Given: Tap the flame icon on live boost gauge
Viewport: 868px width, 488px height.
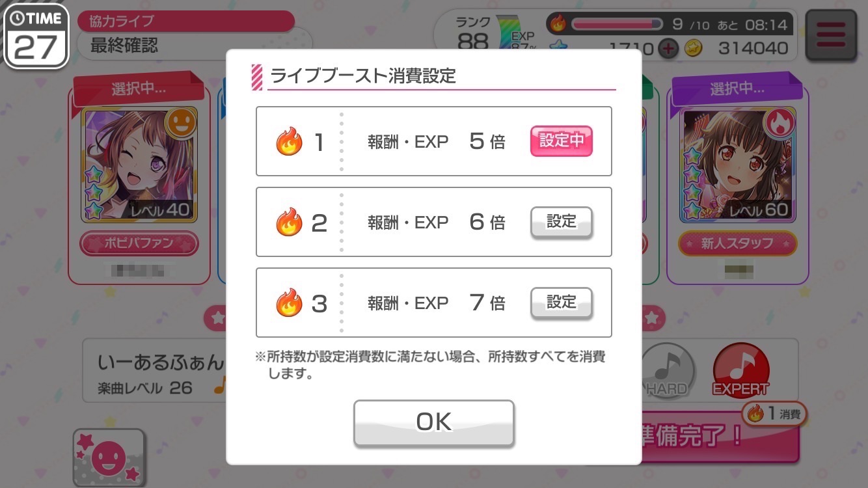Looking at the screenshot, I should point(558,25).
